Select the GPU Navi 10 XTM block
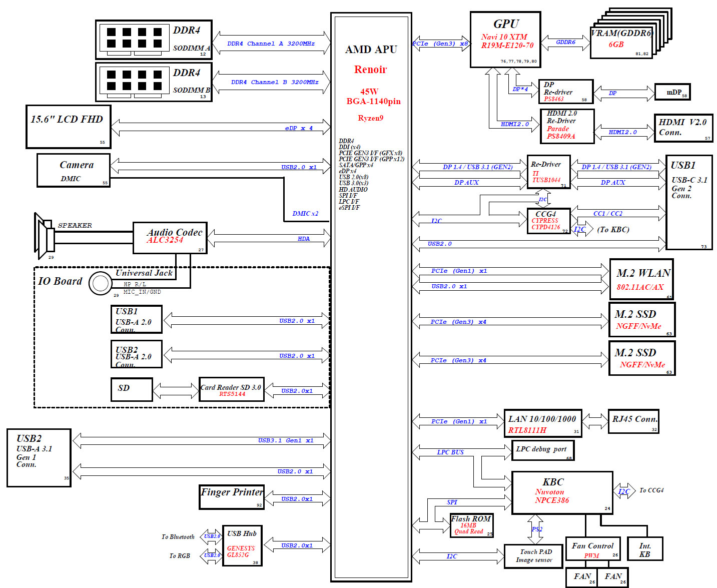This screenshot has width=717, height=588. pos(505,40)
